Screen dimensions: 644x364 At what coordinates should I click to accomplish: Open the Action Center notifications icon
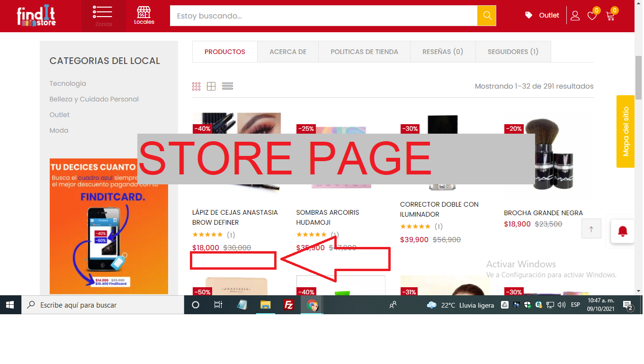(628, 305)
